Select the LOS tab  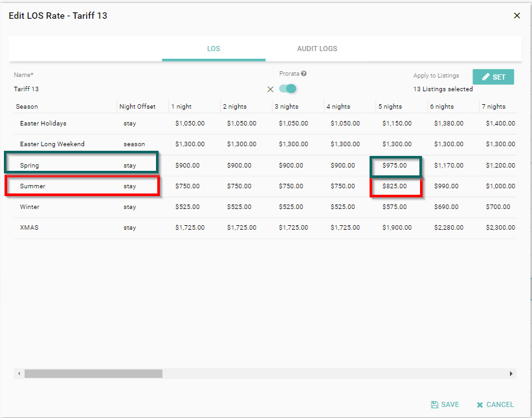[x=214, y=49]
